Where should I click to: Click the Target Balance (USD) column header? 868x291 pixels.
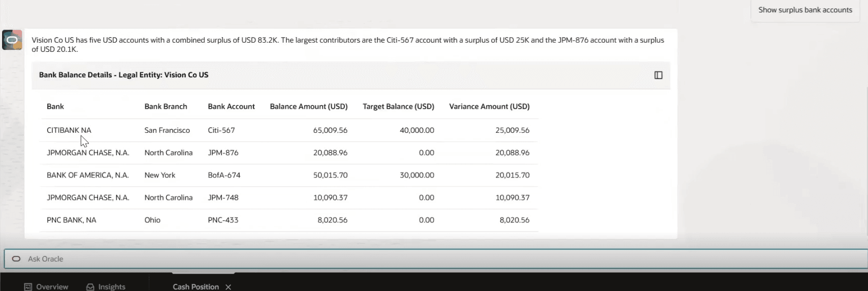pyautogui.click(x=398, y=106)
